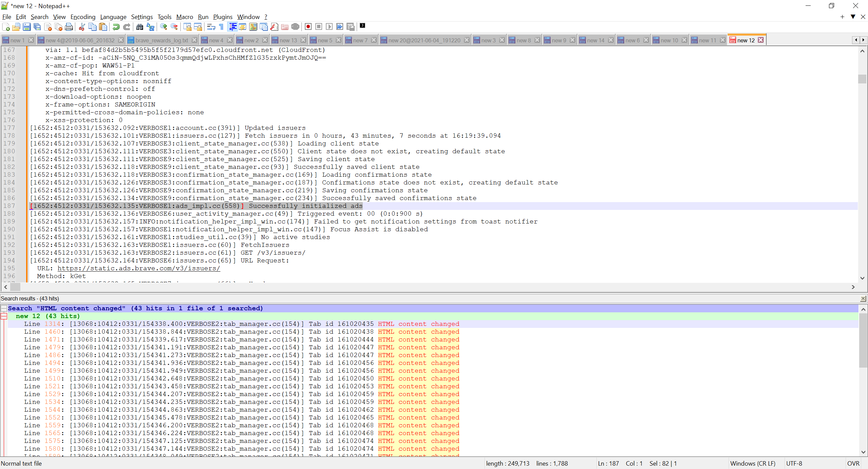The image size is (868, 469).
Task: Undo with the green arrow icon
Action: (x=116, y=27)
